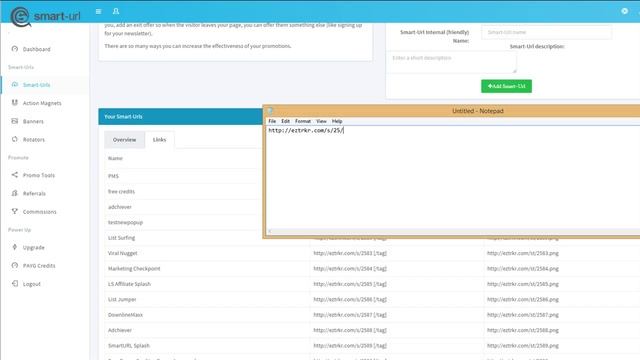Image resolution: width=640 pixels, height=360 pixels.
Task: Toggle the hamburger menu icon
Action: pyautogui.click(x=98, y=11)
